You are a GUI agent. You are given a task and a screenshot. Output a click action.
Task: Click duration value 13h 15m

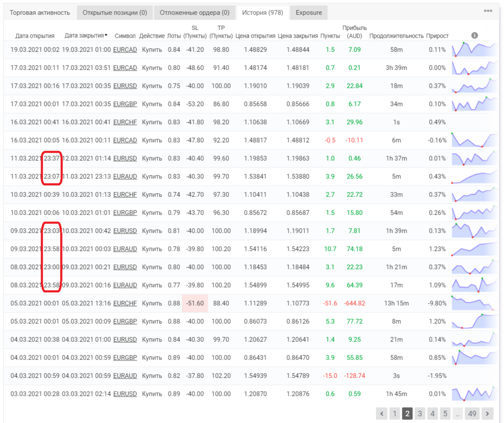coord(396,303)
